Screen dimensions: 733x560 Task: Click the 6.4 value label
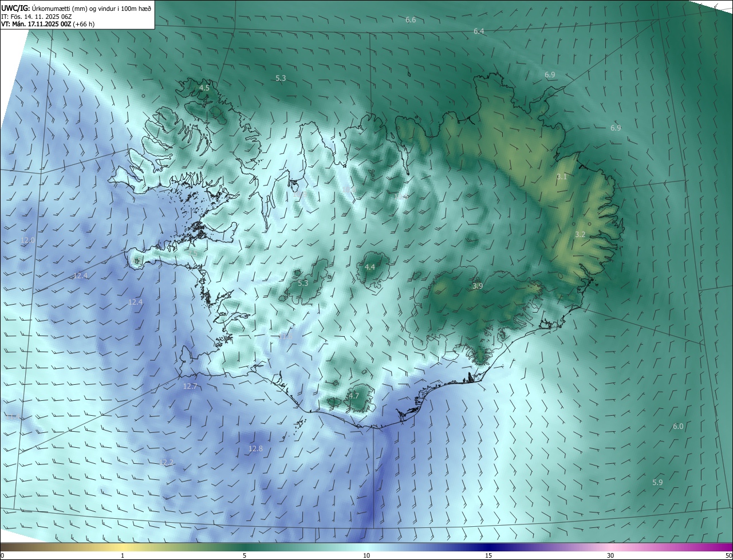(479, 31)
